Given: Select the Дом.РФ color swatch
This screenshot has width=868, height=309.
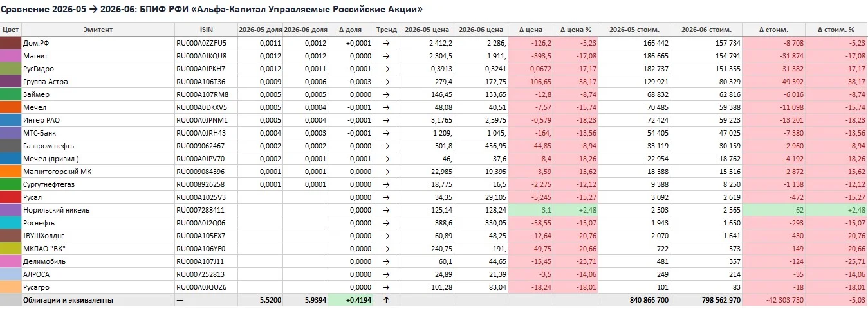Looking at the screenshot, I should point(10,43).
